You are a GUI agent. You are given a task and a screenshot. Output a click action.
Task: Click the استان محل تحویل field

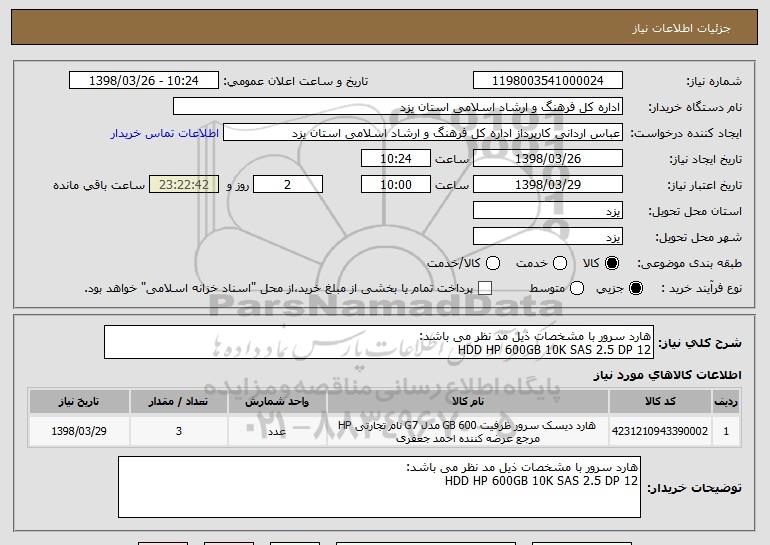click(548, 211)
